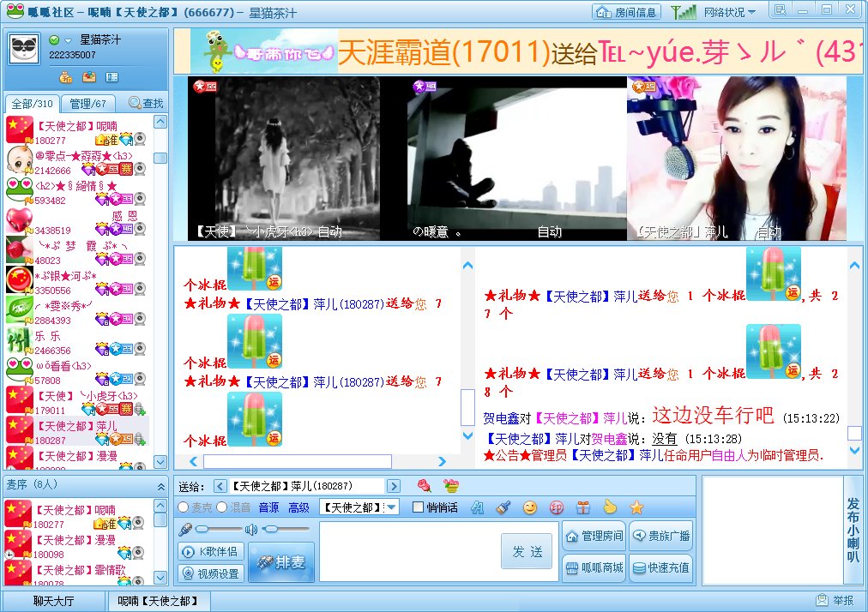Click the gift box icon in chat toolbar
868x612 pixels.
[582, 507]
